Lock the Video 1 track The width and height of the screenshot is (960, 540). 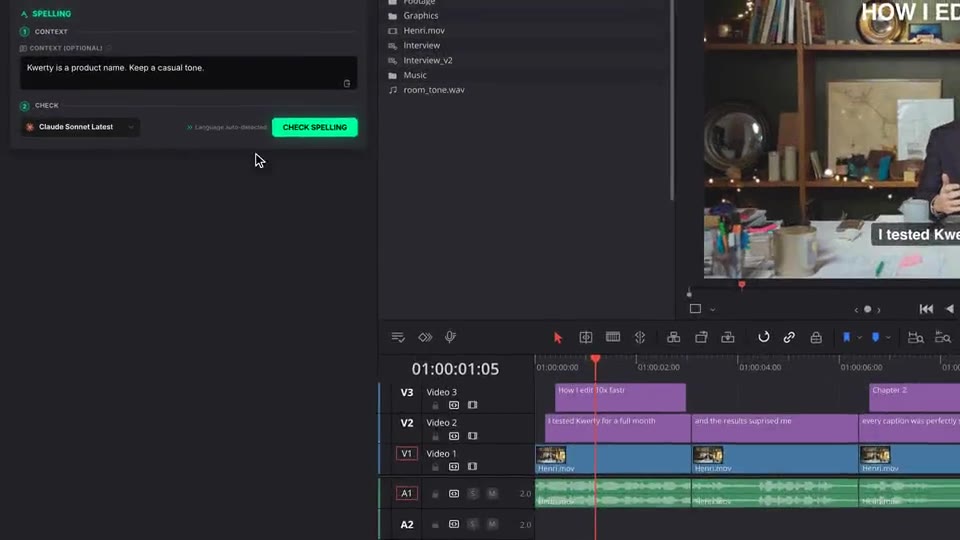point(435,467)
